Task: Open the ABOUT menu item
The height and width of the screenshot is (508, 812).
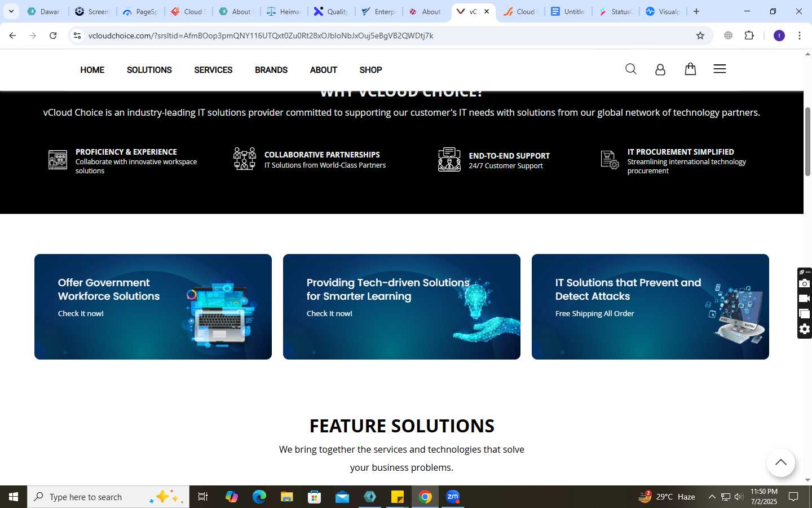Action: [x=324, y=70]
